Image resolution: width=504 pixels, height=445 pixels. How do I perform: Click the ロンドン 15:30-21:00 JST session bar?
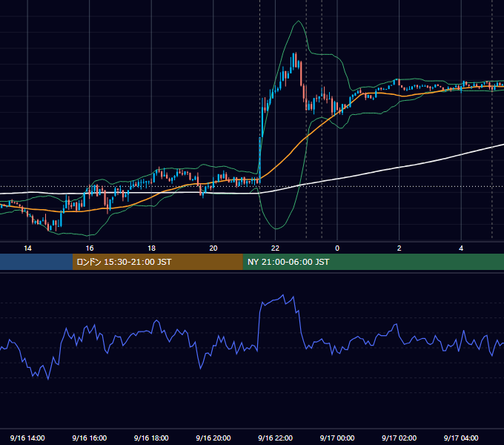pyautogui.click(x=157, y=262)
